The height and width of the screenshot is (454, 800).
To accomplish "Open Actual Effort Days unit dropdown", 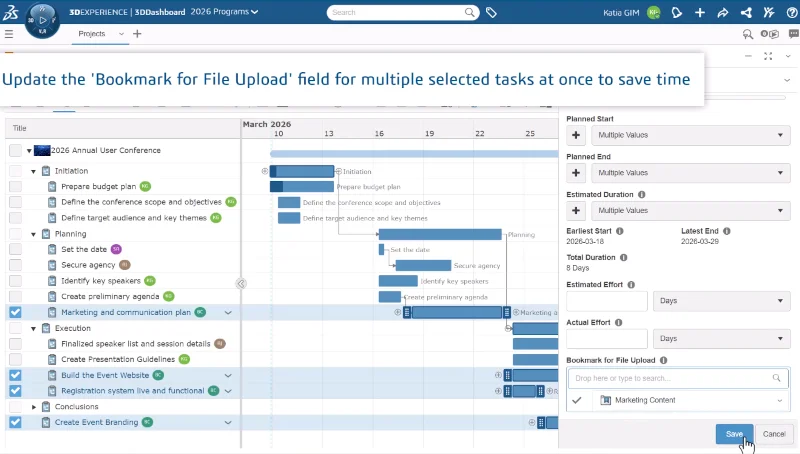I will click(x=721, y=339).
